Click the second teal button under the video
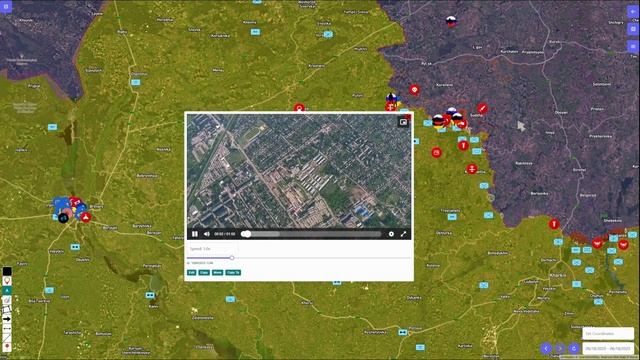The width and height of the screenshot is (640, 360). (204, 272)
